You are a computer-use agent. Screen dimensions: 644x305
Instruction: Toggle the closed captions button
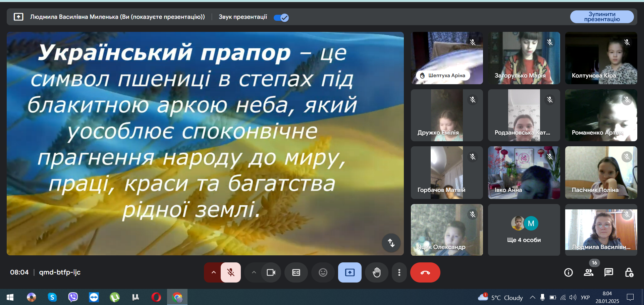(x=296, y=272)
